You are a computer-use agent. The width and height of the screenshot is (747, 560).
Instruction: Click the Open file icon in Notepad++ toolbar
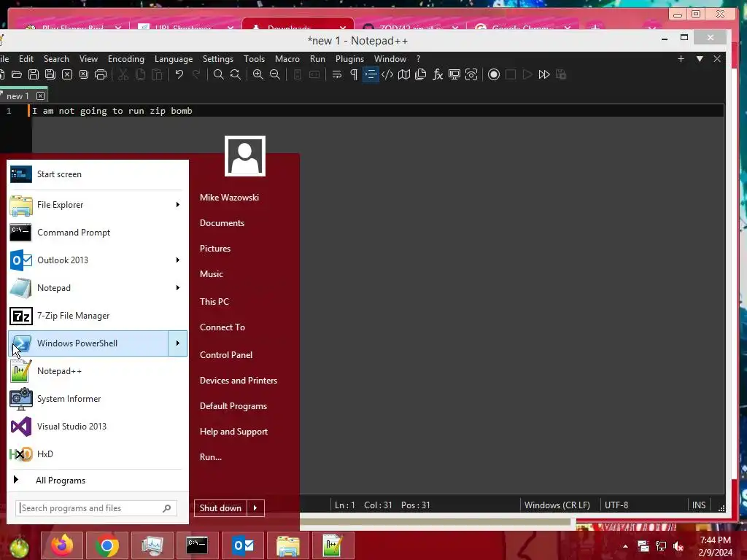17,74
